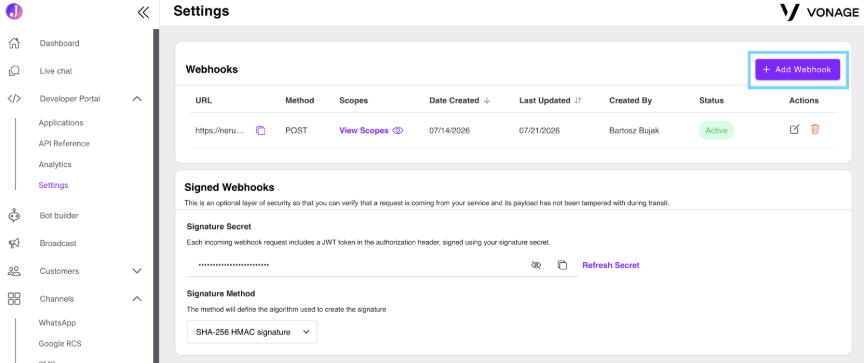Open Dashboard in the sidebar
The height and width of the screenshot is (363, 864).
coord(60,43)
